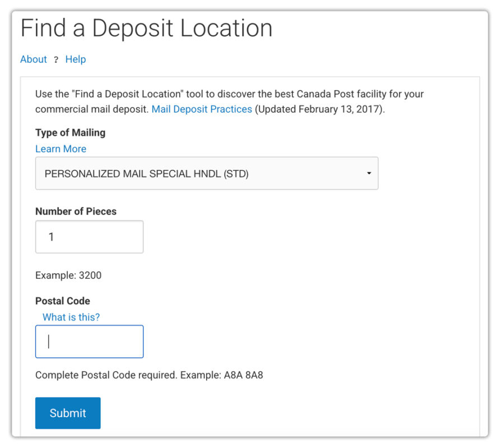This screenshot has height=448, width=498.
Task: Click Learn More under Type of Mailing
Action: tap(60, 148)
